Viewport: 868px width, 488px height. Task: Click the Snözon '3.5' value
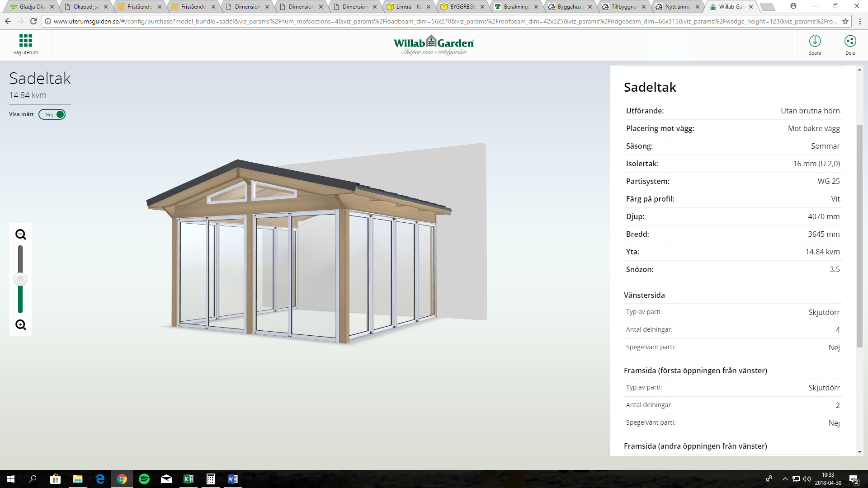coord(835,269)
